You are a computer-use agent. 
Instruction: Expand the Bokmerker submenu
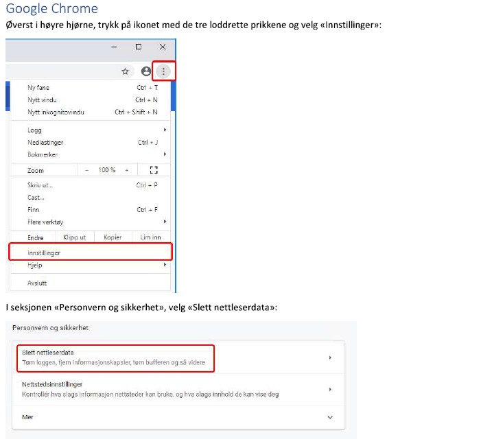(90, 154)
